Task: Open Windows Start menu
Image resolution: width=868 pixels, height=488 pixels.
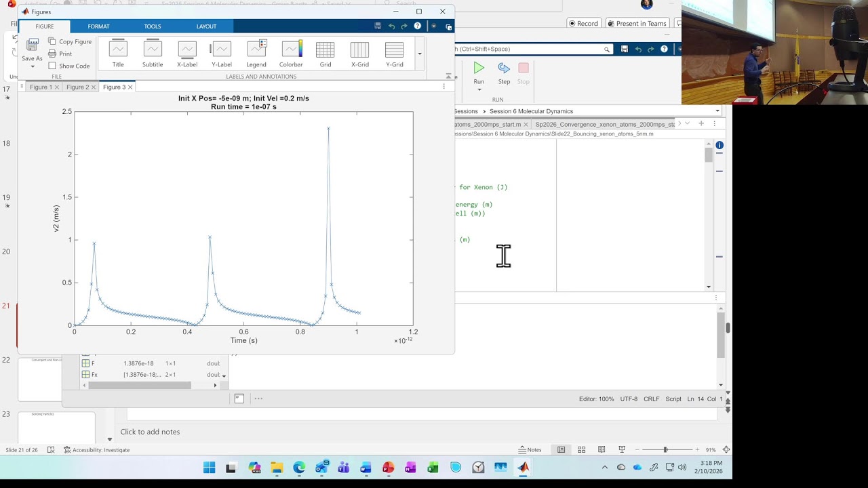Action: click(x=210, y=468)
